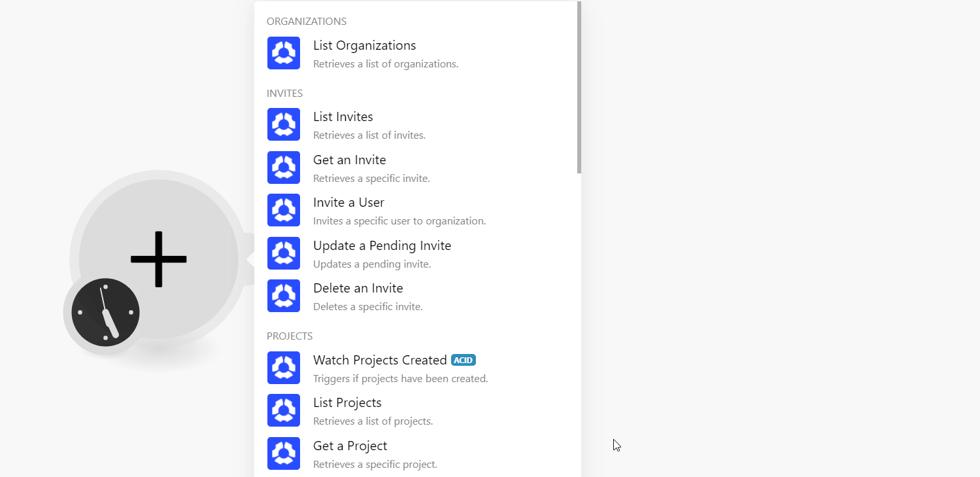The width and height of the screenshot is (980, 477).
Task: Select the List Organizations module icon
Action: tap(283, 53)
